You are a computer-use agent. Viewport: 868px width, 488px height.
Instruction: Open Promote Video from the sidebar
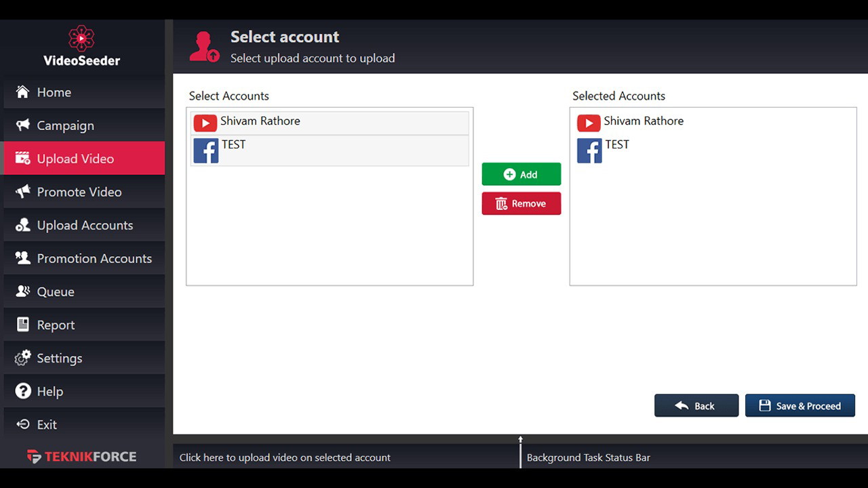pos(79,192)
